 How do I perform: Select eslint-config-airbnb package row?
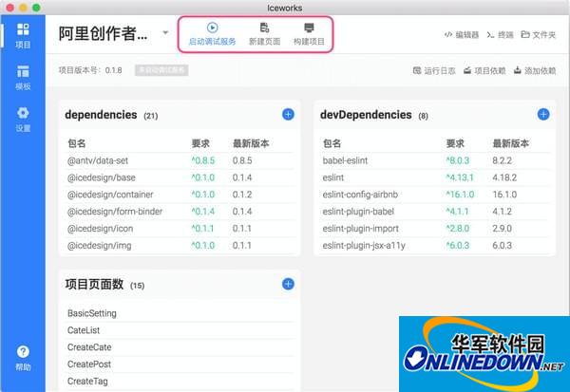(x=435, y=195)
